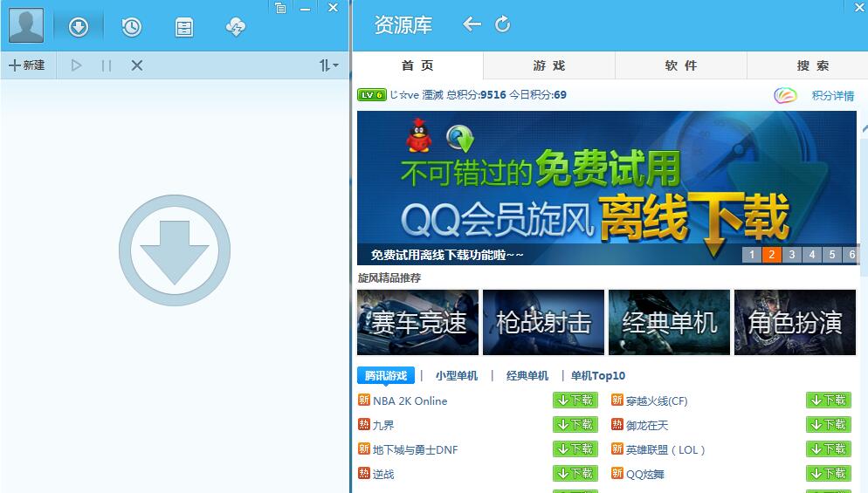Viewport: 868px width, 493px height.
Task: Open the 积分详情 link
Action: (833, 95)
